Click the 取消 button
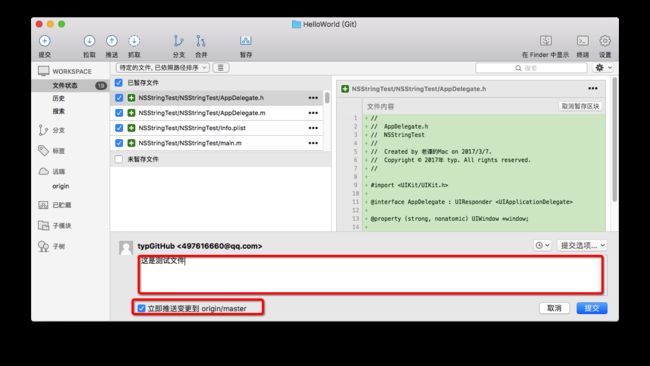 pyautogui.click(x=554, y=308)
